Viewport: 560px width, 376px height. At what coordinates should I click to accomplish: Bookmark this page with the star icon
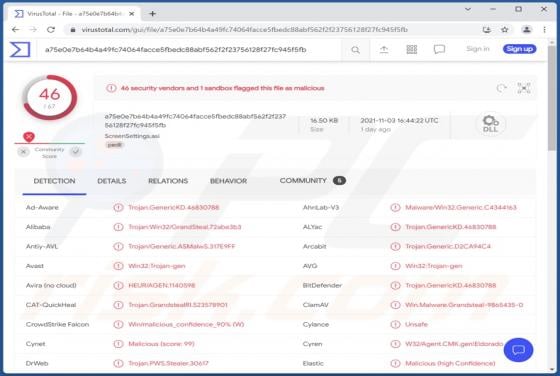coord(505,30)
